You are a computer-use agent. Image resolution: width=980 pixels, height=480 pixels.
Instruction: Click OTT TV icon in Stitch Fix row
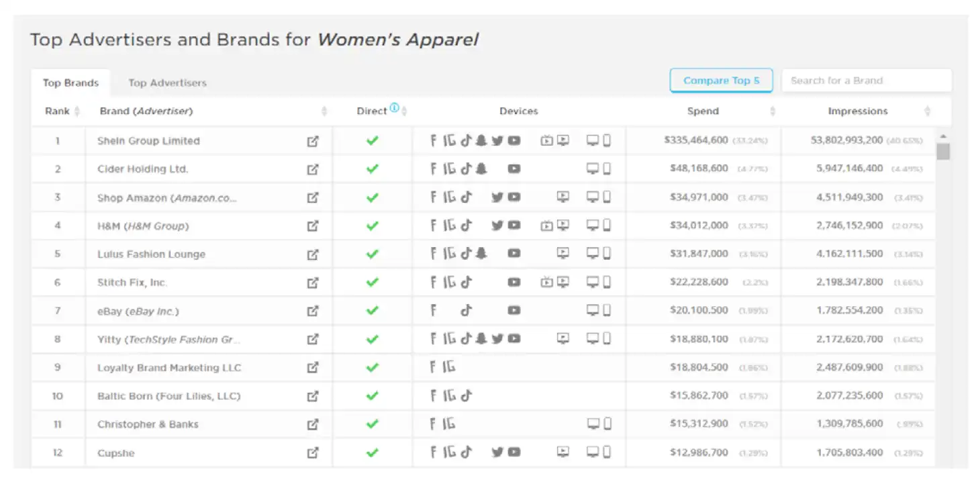547,282
